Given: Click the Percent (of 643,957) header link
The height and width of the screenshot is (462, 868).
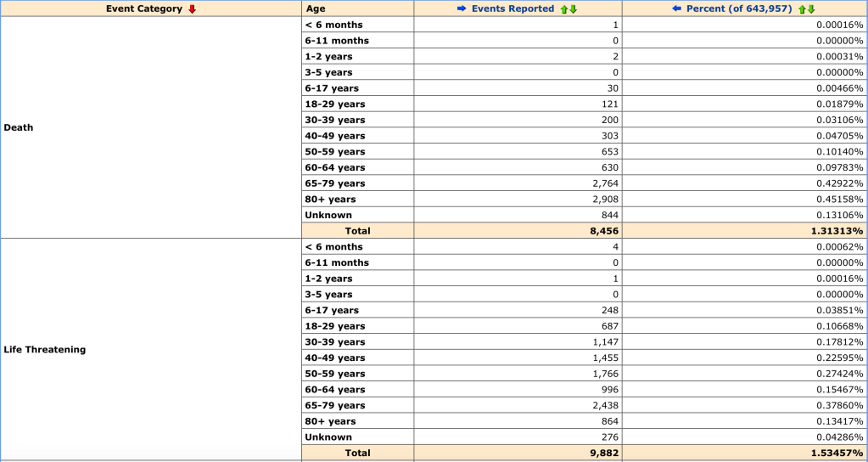Looking at the screenshot, I should click(740, 8).
